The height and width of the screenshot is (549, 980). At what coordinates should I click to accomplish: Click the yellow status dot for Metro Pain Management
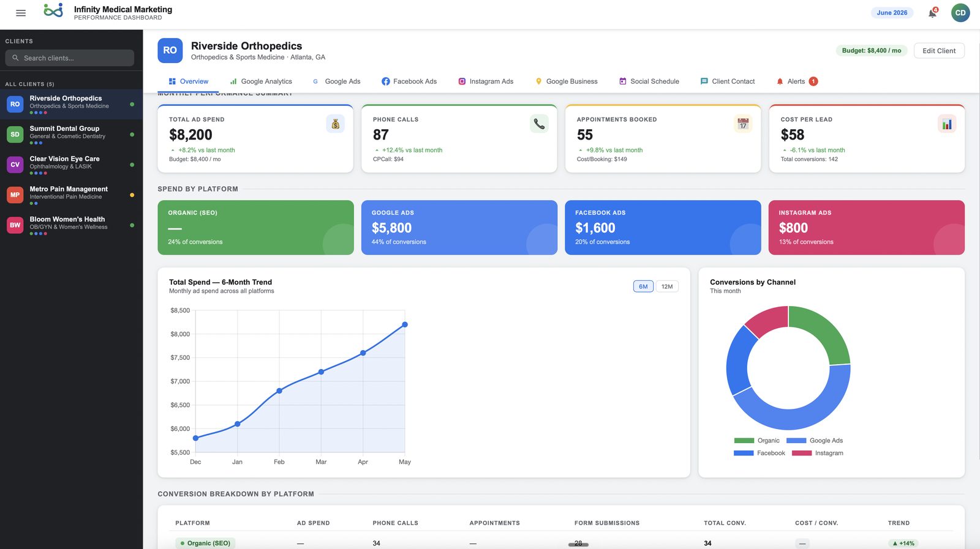tap(132, 195)
